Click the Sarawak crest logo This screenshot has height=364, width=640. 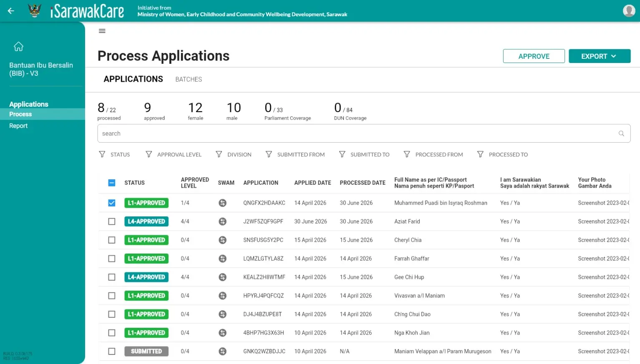click(x=35, y=11)
